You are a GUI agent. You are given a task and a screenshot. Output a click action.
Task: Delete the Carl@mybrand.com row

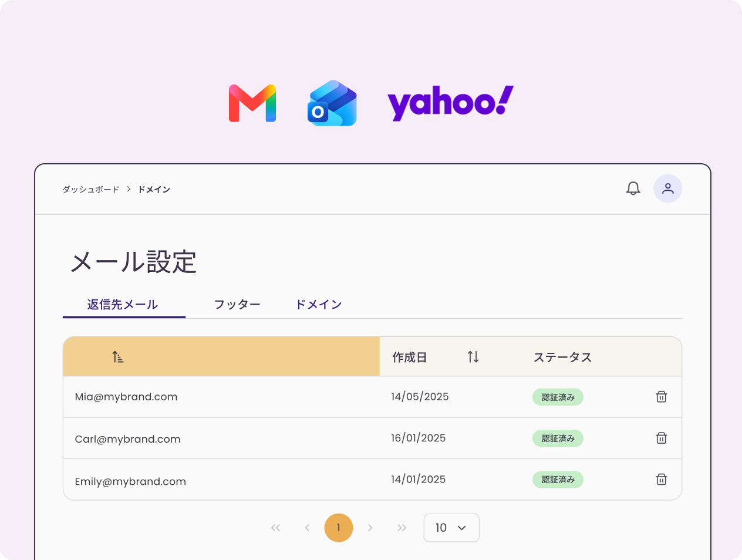click(662, 438)
